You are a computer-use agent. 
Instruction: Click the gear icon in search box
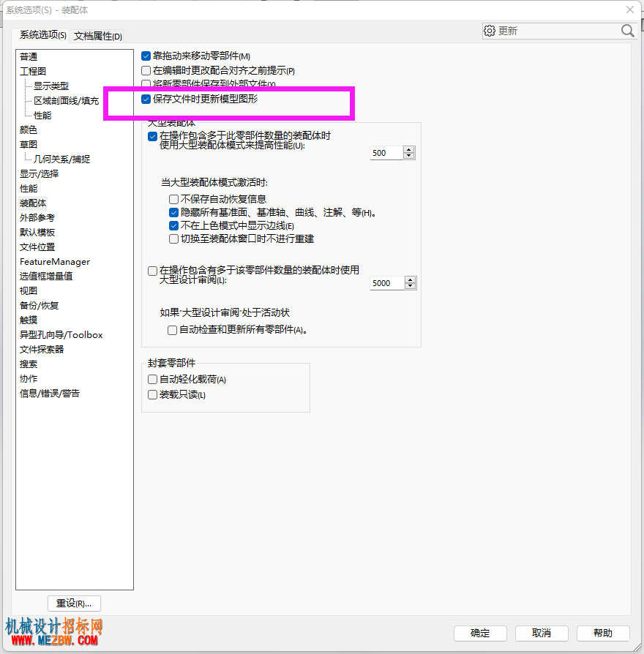point(489,31)
